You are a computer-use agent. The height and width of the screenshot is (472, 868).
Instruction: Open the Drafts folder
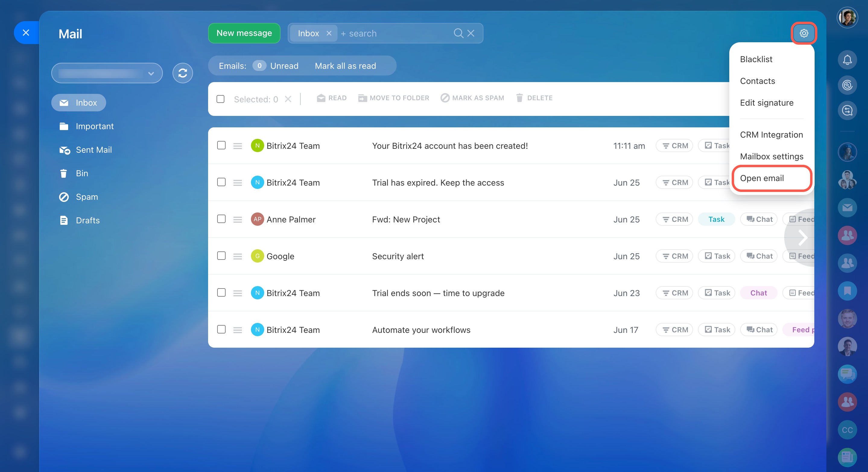(87, 221)
